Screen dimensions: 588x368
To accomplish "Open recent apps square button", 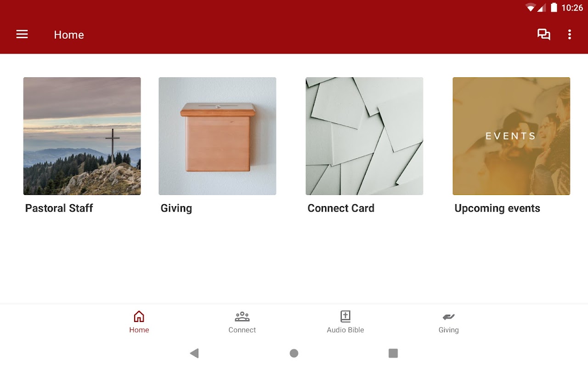I will (393, 353).
